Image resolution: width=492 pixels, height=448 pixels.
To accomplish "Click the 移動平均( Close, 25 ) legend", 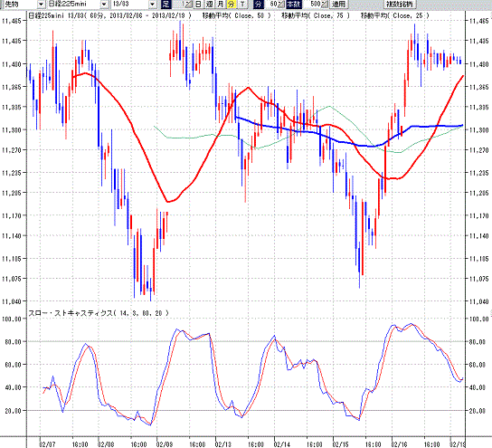I will (x=394, y=15).
